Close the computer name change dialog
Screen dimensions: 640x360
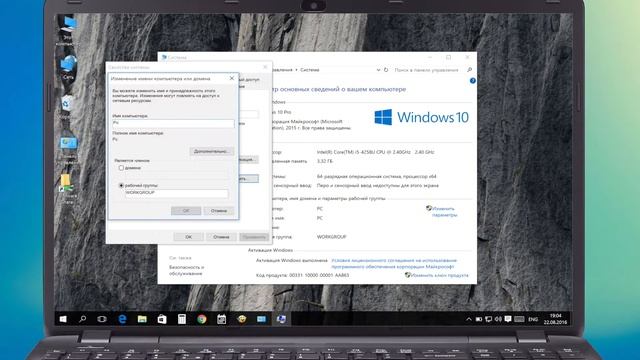232,78
